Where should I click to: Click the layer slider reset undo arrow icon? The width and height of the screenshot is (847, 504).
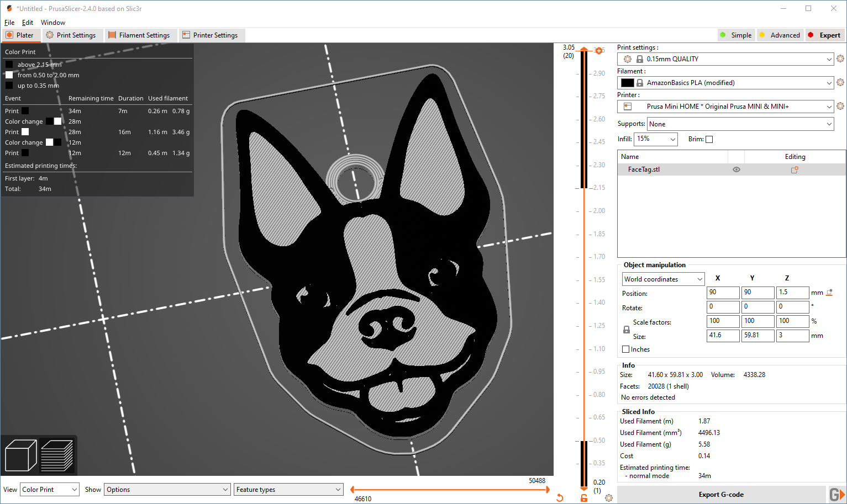(x=560, y=498)
